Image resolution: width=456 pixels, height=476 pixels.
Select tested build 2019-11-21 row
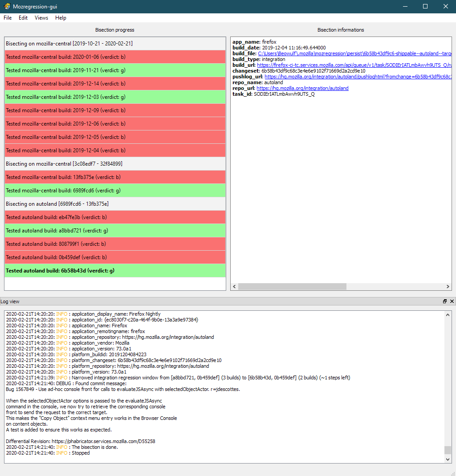[x=115, y=70]
